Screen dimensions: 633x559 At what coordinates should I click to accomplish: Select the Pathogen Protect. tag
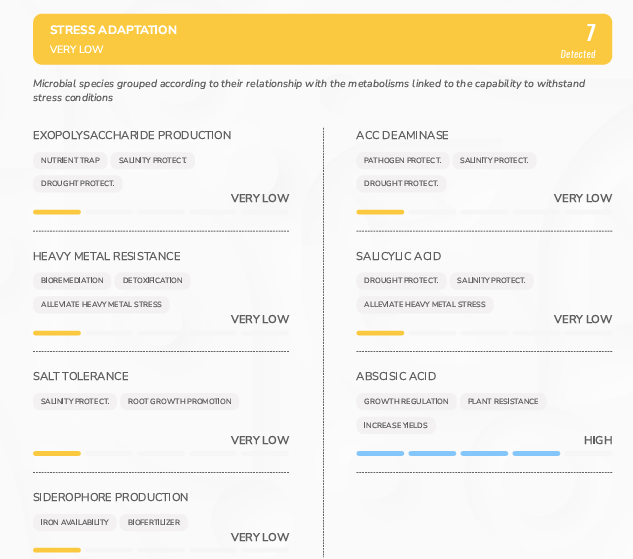coord(402,160)
